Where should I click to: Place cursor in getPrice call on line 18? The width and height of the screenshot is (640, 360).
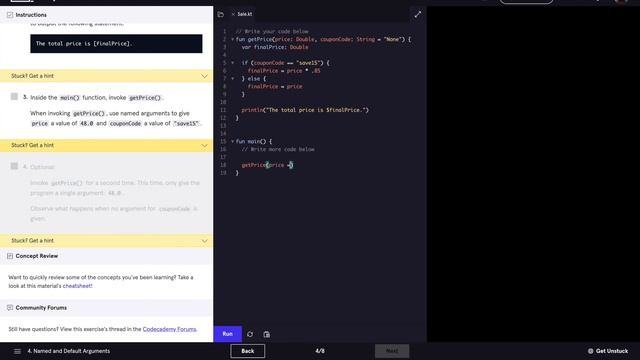[267, 165]
